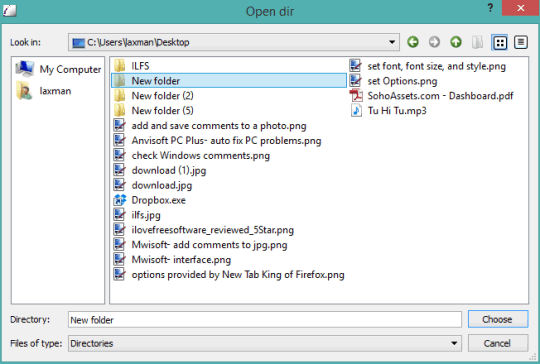Click the gray Forward arrow icon
The image size is (540, 364).
coord(434,42)
